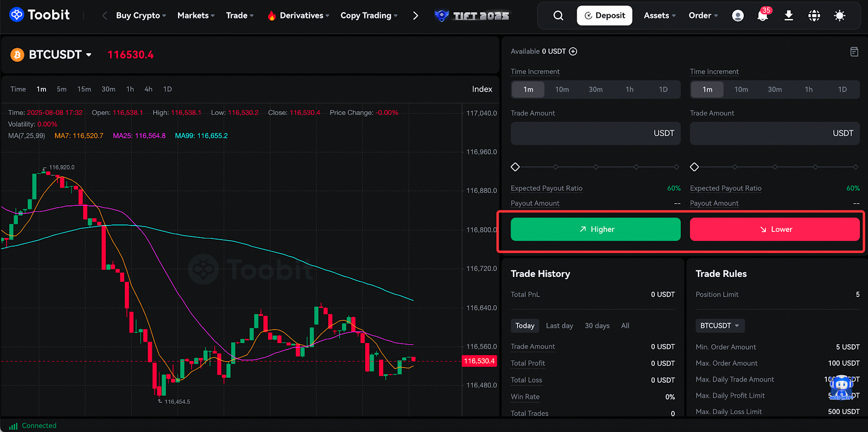Select the 4h chart interval
Image resolution: width=868 pixels, height=432 pixels.
[x=149, y=89]
